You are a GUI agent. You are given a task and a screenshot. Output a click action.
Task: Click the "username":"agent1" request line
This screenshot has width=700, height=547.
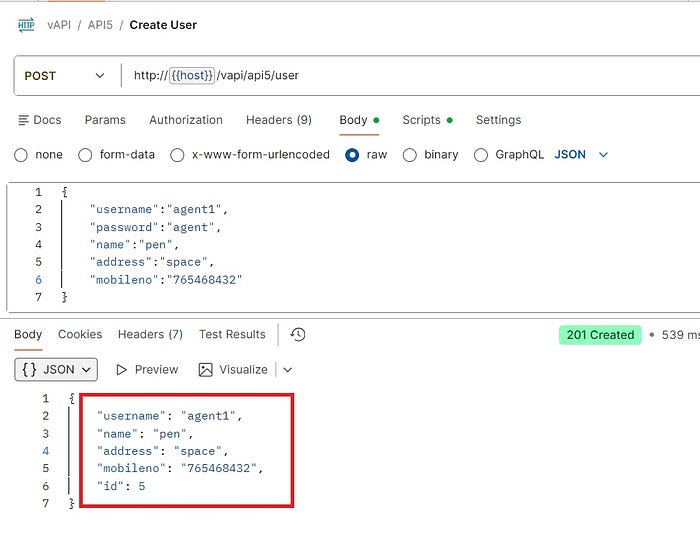(159, 209)
